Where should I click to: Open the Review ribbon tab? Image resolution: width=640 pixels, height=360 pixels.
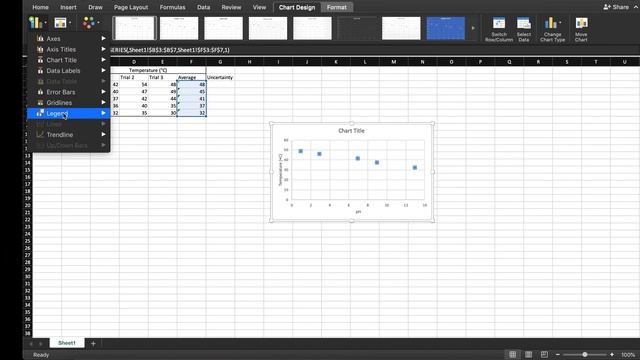[x=231, y=7]
